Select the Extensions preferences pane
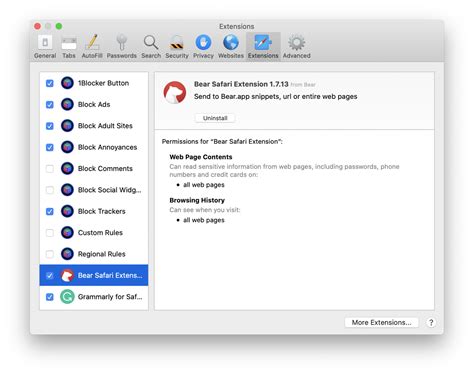This screenshot has height=374, width=474. tap(263, 47)
